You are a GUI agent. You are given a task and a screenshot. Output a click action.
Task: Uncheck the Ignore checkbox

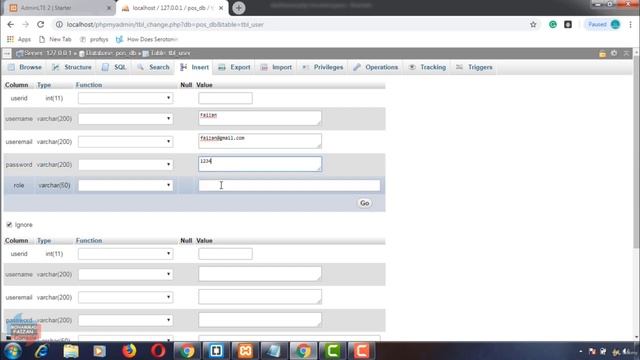[9, 224]
